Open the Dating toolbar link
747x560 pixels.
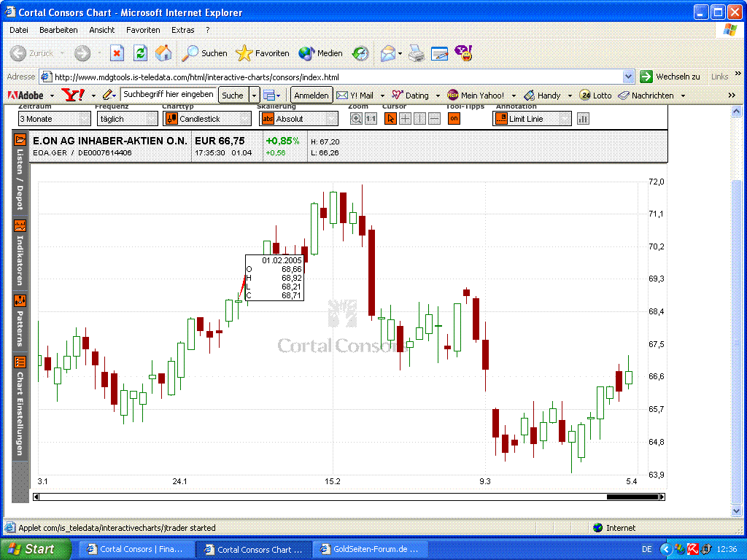tap(411, 96)
